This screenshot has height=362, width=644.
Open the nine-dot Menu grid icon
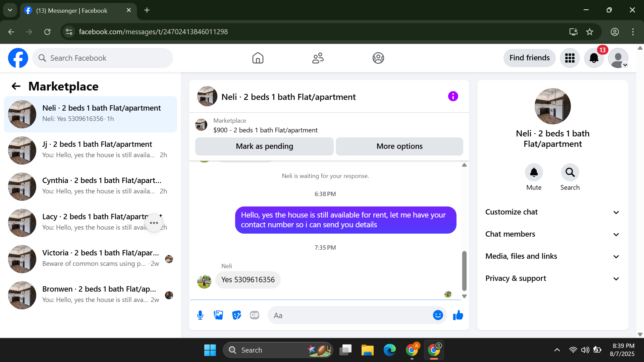tap(570, 58)
